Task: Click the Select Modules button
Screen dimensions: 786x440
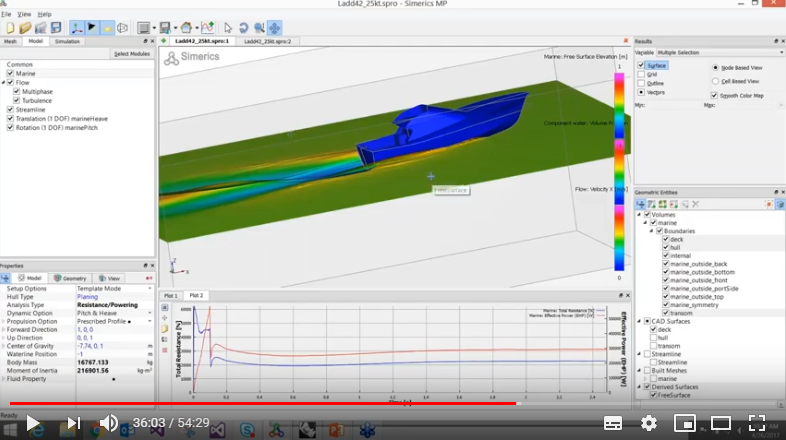Action: tap(132, 54)
